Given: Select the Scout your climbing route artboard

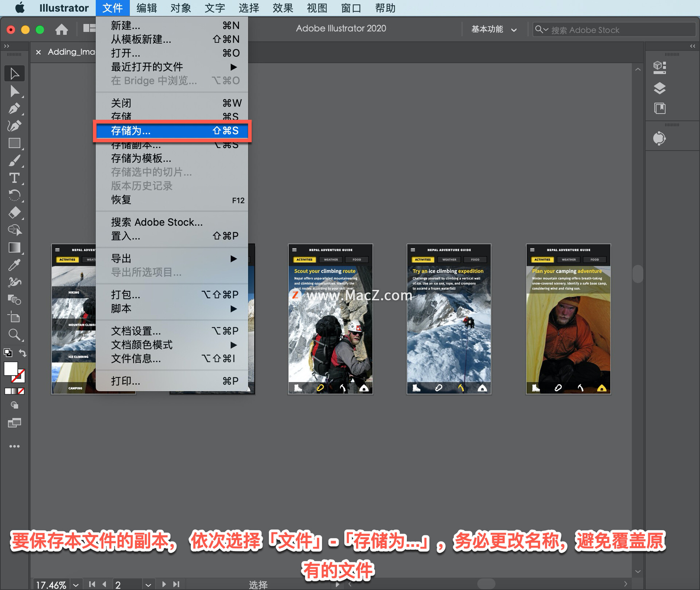Looking at the screenshot, I should tap(330, 319).
